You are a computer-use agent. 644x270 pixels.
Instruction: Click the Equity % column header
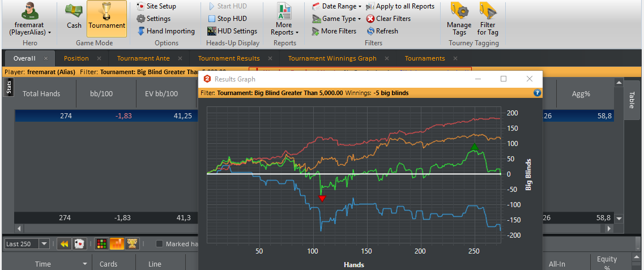607,263
